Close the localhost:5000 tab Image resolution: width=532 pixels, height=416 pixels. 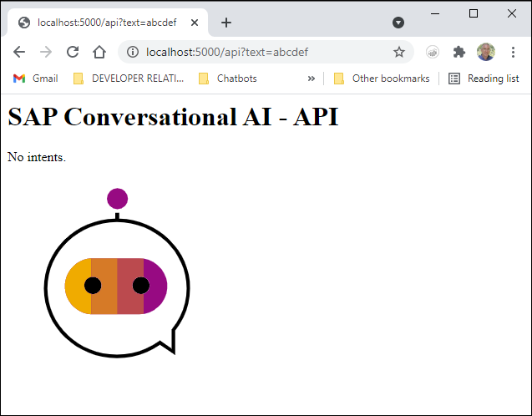tap(195, 23)
